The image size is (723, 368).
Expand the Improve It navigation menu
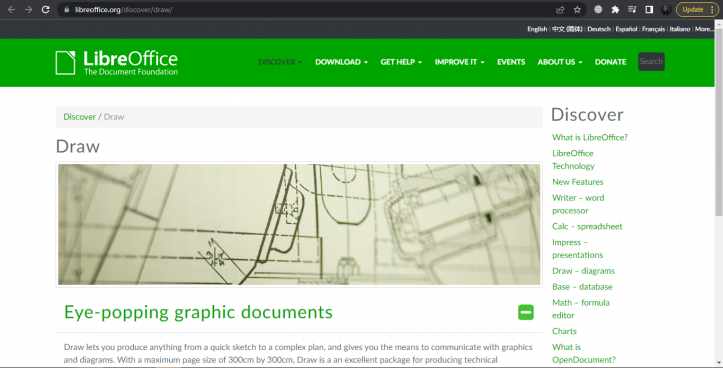point(459,62)
